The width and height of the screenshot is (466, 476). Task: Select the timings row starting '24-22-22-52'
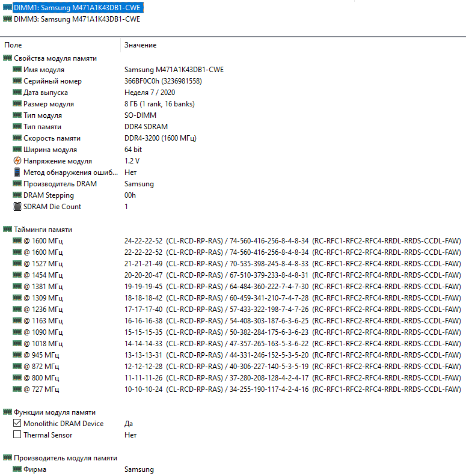click(293, 241)
